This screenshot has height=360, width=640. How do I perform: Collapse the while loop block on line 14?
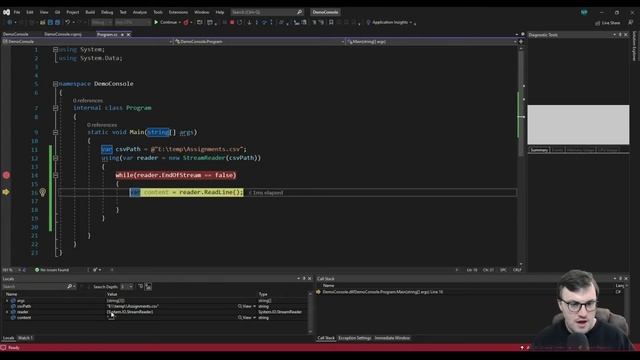[55, 175]
